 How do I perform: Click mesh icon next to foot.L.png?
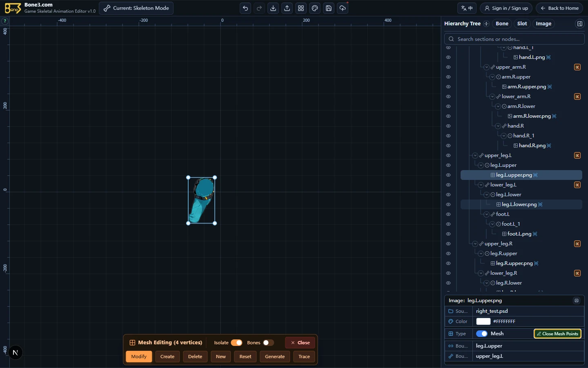[535, 234]
